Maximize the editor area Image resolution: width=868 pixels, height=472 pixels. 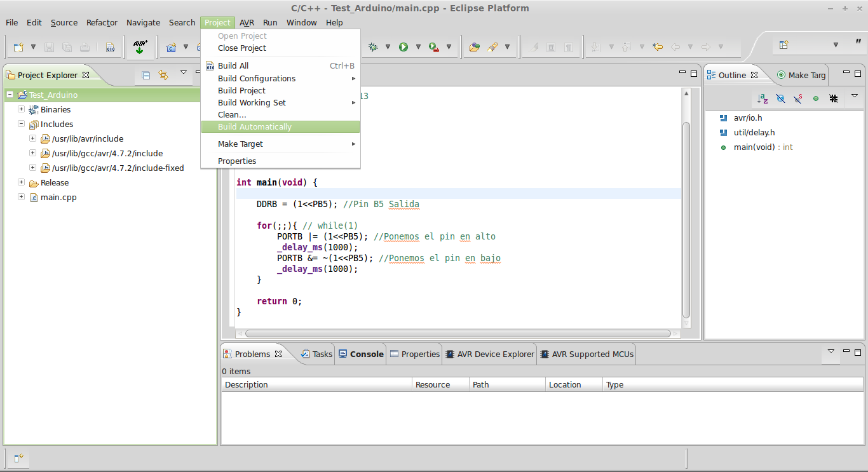pyautogui.click(x=694, y=74)
